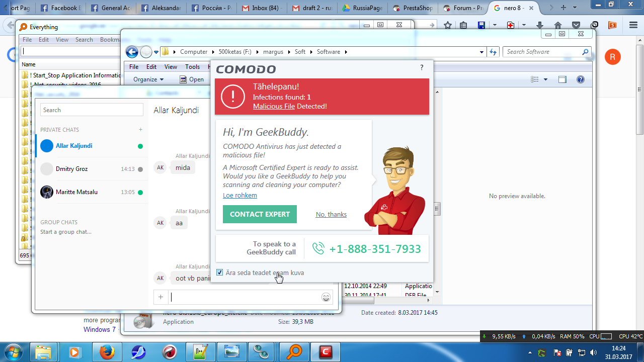The height and width of the screenshot is (362, 644).
Task: Open the Search menu in Everything window
Action: pos(84,40)
